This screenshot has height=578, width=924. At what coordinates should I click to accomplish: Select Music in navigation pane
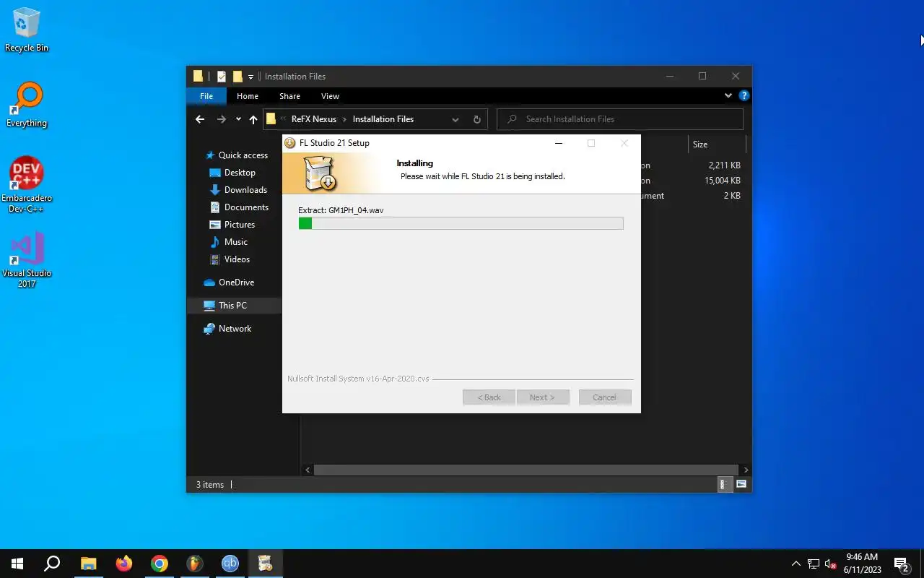(235, 242)
